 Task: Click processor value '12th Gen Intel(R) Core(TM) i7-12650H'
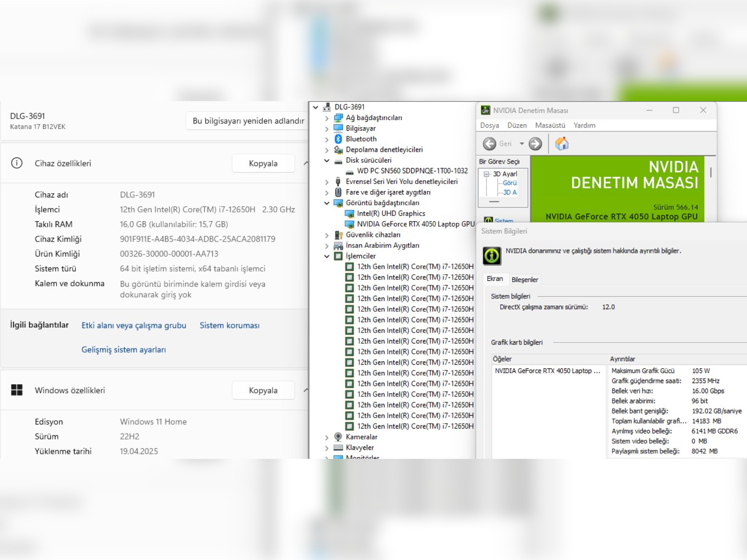187,209
